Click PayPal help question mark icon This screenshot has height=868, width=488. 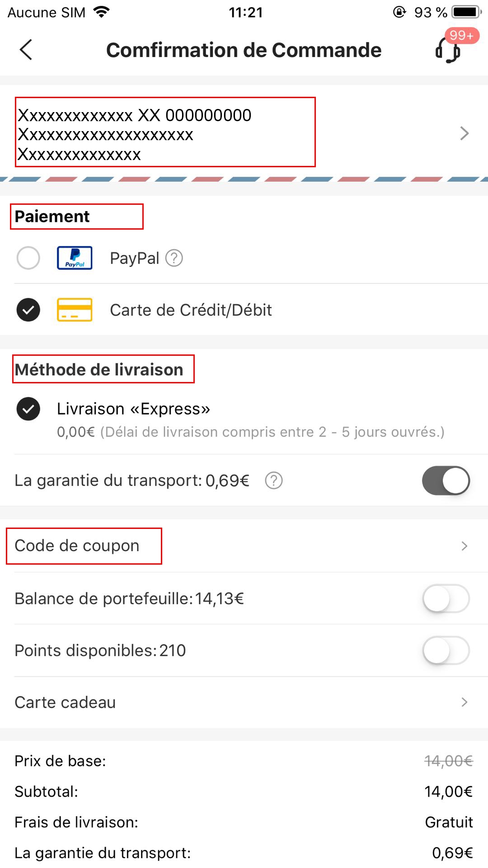(x=174, y=258)
